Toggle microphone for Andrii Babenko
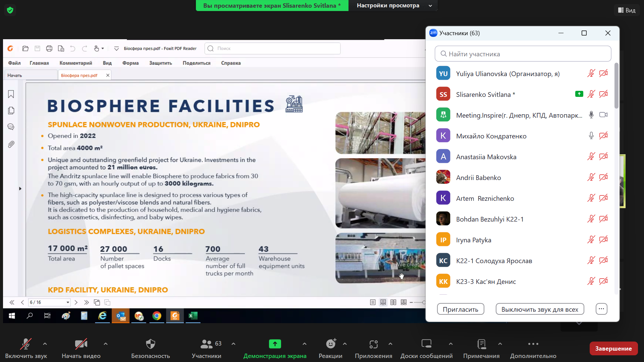Screen dimensions: 644x362 pos(591,177)
